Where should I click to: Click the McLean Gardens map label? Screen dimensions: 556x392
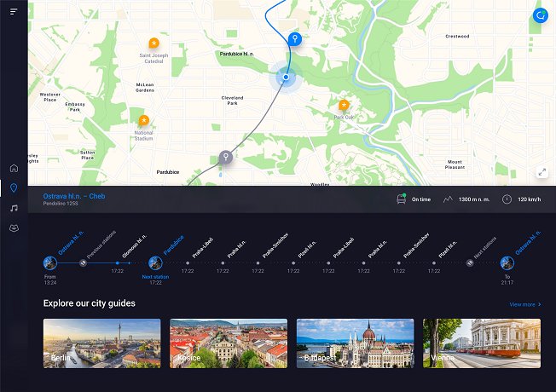tap(145, 88)
